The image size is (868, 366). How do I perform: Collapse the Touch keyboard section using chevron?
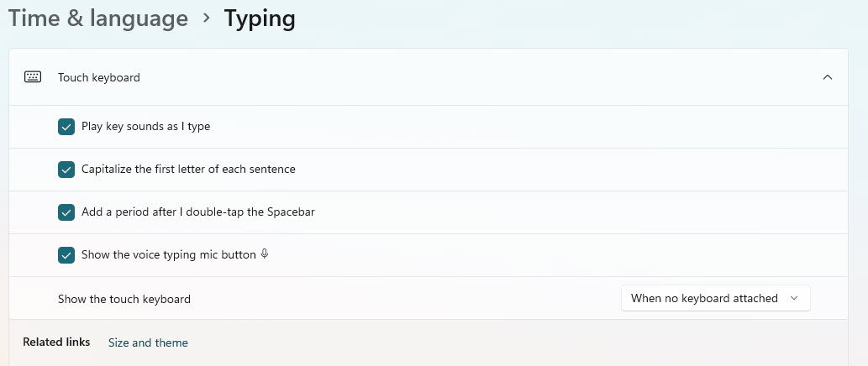[828, 77]
